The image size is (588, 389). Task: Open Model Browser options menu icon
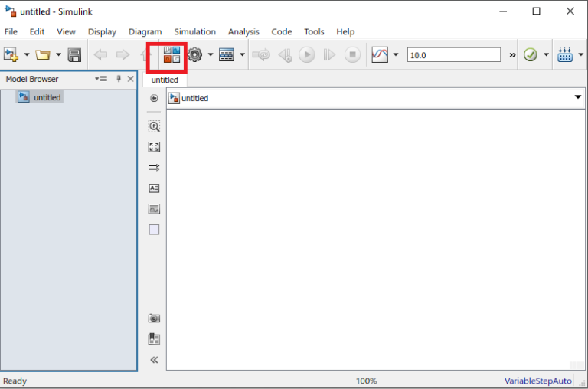pos(101,79)
